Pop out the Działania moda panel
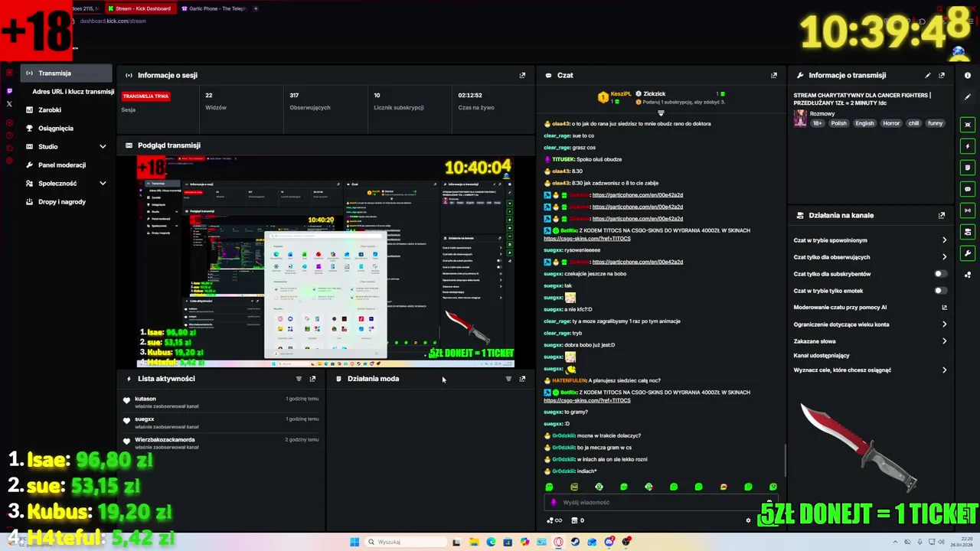 pyautogui.click(x=522, y=379)
